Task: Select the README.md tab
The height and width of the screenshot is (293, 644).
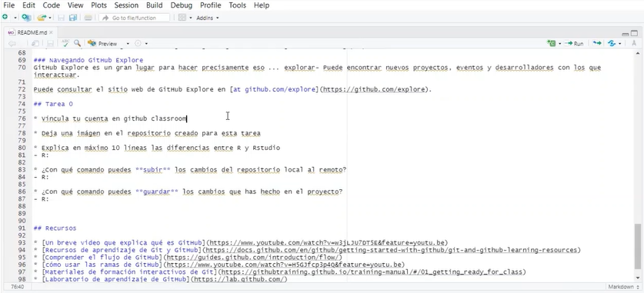Action: coord(32,33)
